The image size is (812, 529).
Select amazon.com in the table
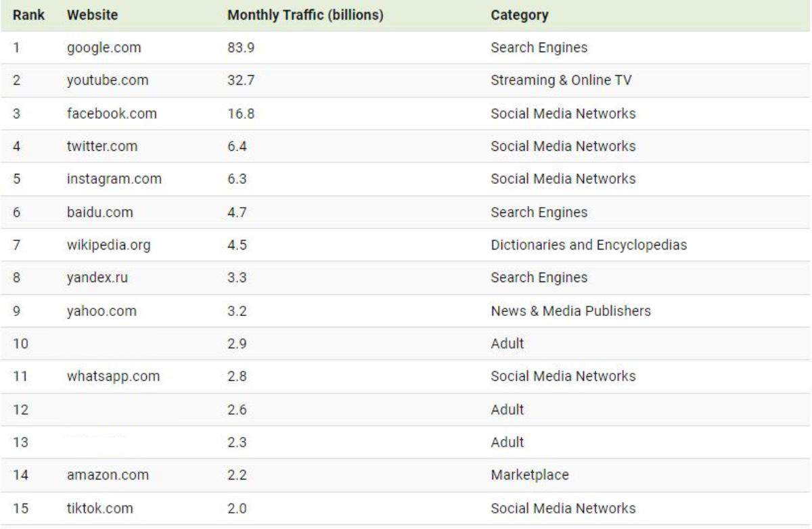pyautogui.click(x=108, y=476)
